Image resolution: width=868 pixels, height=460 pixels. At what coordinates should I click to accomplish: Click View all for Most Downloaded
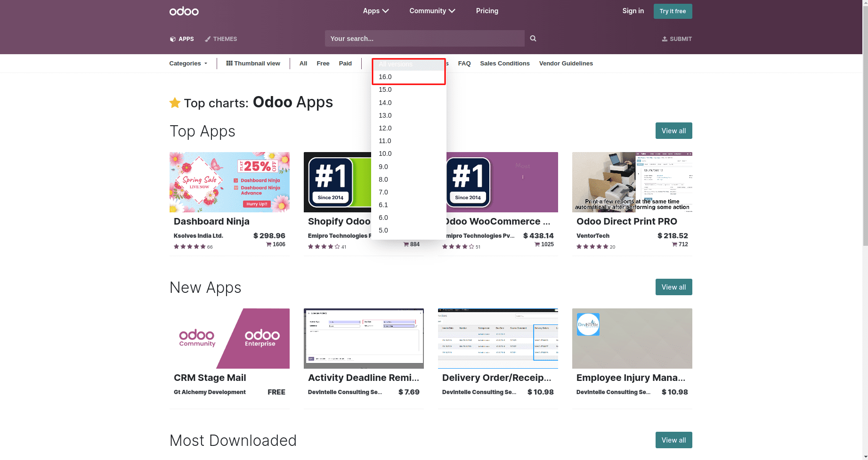673,440
